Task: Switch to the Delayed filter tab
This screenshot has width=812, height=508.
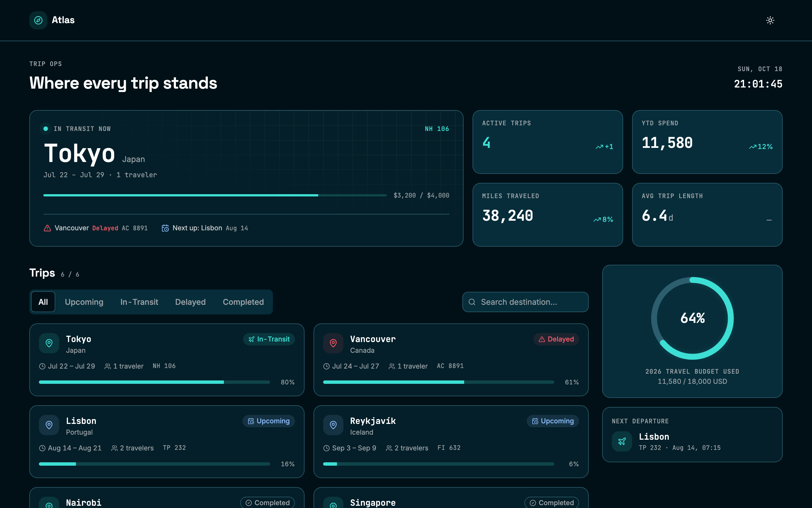Action: [190, 302]
